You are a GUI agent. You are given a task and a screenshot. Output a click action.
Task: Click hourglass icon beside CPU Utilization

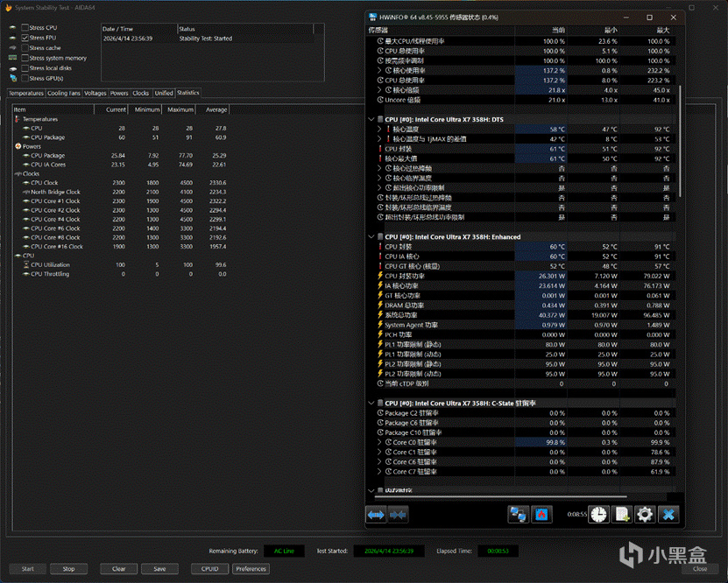click(x=26, y=265)
